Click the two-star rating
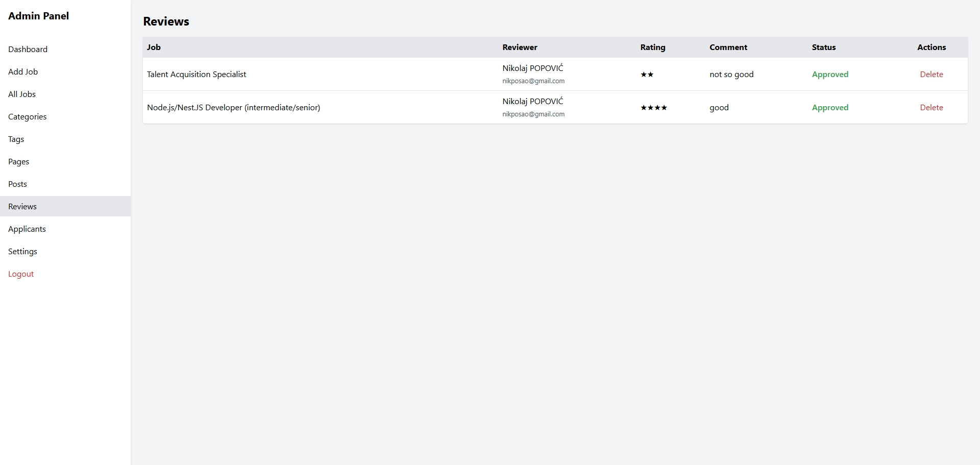The image size is (980, 465). [647, 75]
